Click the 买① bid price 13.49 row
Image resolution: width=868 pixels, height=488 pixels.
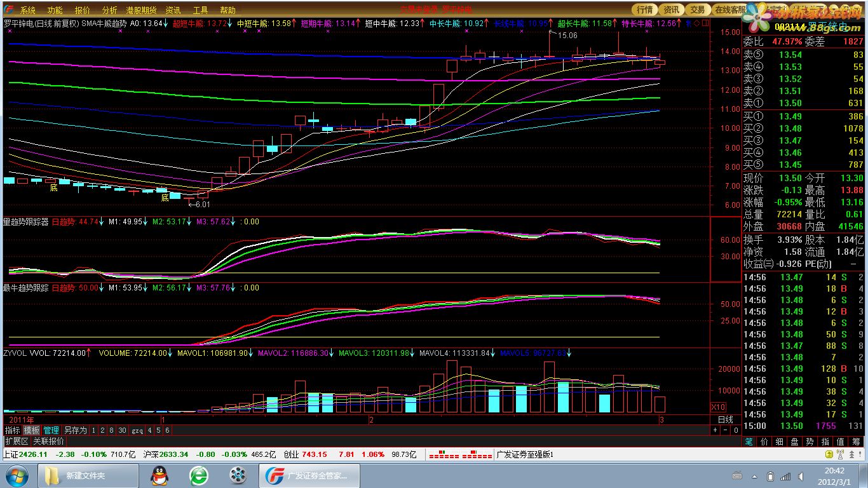pyautogui.click(x=804, y=116)
